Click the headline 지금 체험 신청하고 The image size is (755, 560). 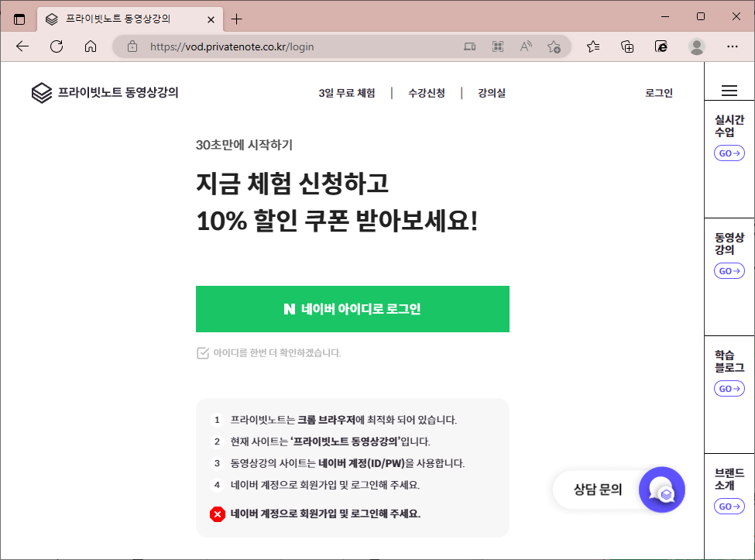[x=292, y=184]
